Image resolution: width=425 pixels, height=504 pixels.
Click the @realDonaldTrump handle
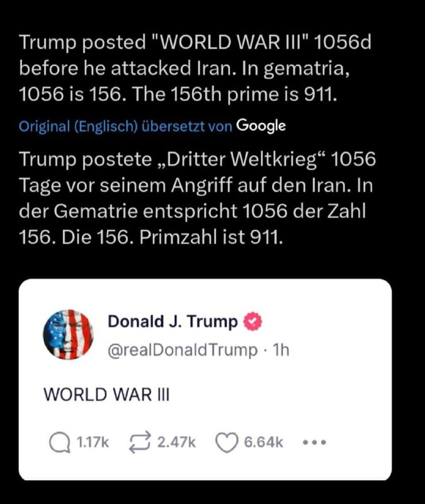(183, 350)
